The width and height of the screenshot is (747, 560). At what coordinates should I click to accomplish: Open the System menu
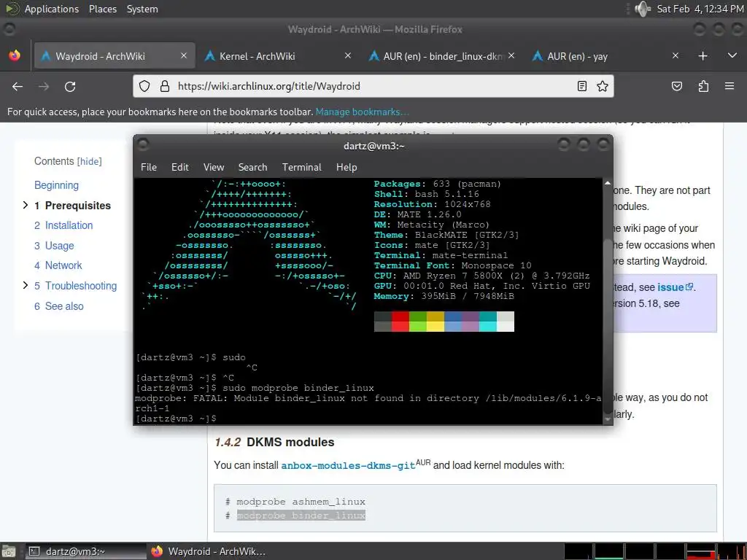point(142,9)
